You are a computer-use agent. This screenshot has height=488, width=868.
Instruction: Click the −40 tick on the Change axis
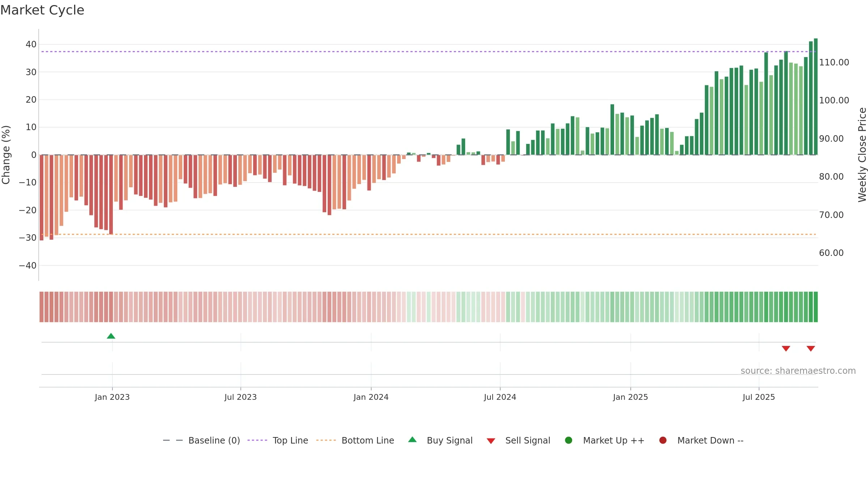[x=28, y=266]
